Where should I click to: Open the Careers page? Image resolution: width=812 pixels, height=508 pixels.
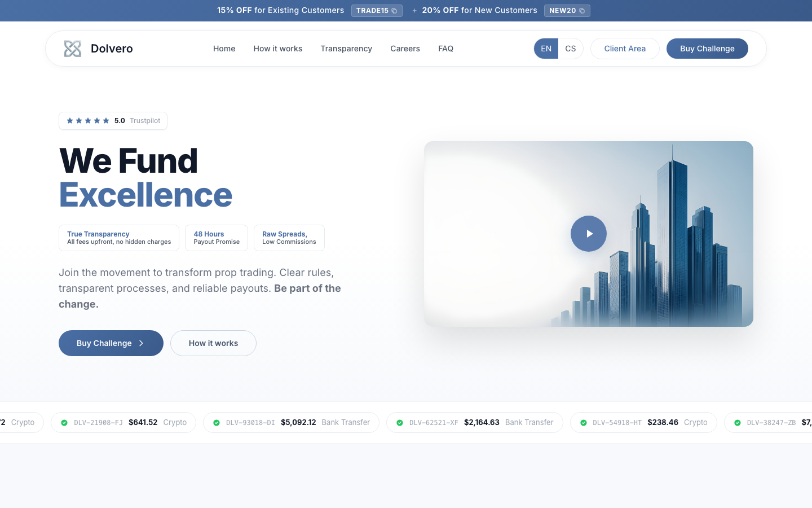pos(405,49)
